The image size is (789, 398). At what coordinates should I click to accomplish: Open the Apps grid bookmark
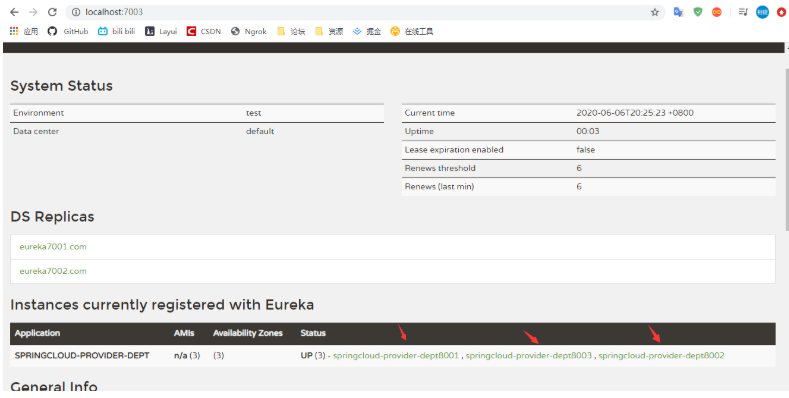pyautogui.click(x=24, y=31)
